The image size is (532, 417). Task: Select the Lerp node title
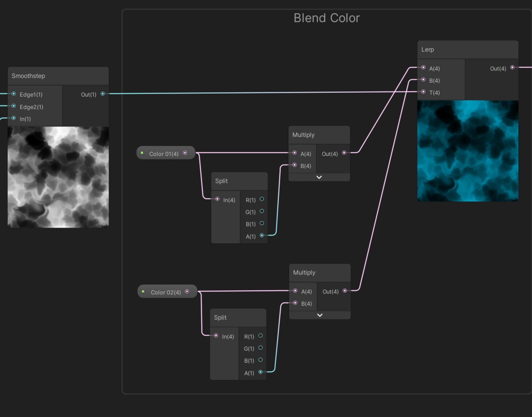tap(428, 49)
